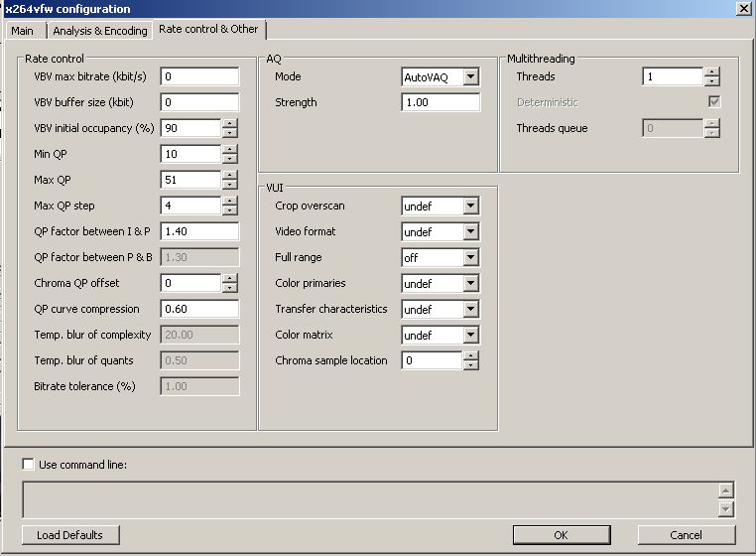
Task: Click the Max QP value field
Action: tap(190, 180)
